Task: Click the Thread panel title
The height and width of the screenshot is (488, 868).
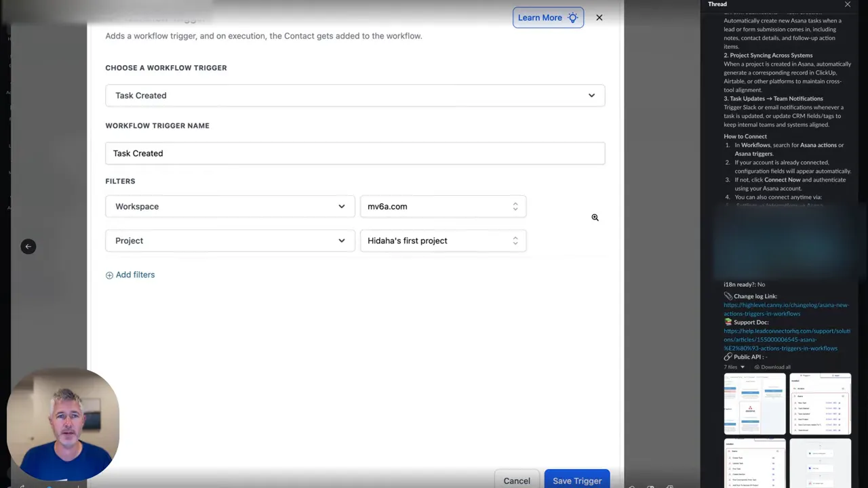Action: tap(717, 4)
